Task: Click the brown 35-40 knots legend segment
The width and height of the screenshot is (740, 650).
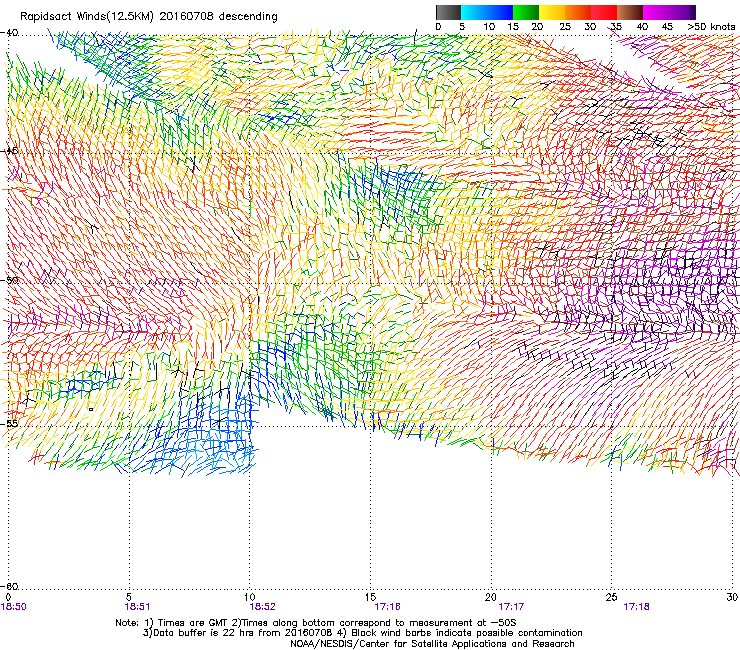Action: click(x=630, y=12)
